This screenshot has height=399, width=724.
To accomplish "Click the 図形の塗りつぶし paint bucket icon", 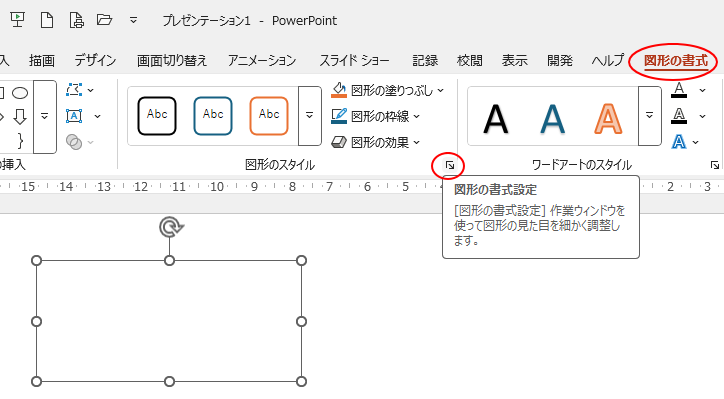I will pos(339,90).
